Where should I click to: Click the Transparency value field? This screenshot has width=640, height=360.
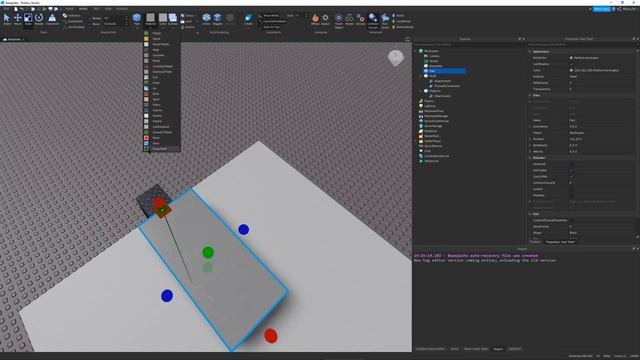point(602,89)
